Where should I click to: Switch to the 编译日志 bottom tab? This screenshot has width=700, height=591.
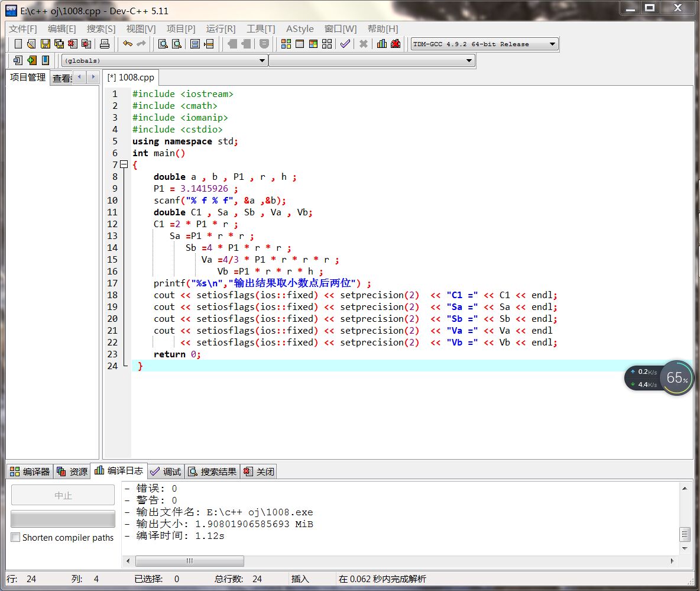119,471
